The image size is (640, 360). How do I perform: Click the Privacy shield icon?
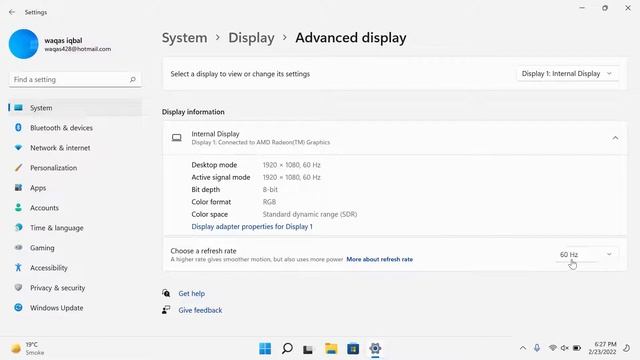click(18, 287)
